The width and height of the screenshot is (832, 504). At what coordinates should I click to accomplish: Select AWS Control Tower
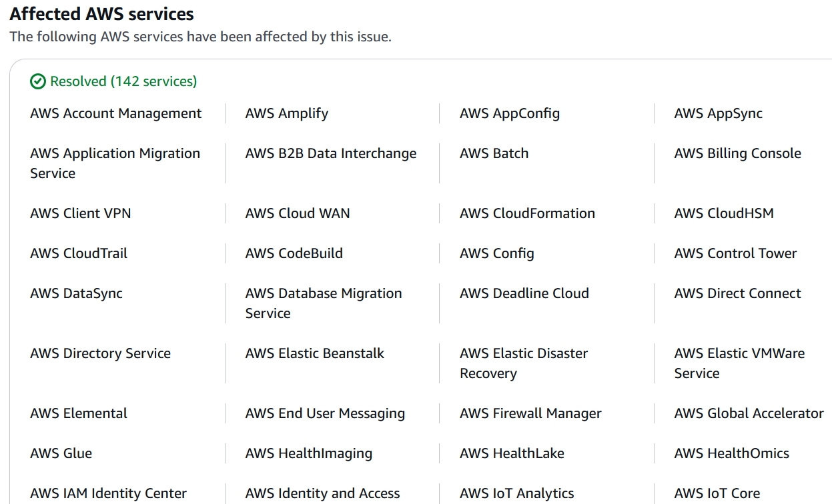[x=735, y=253]
